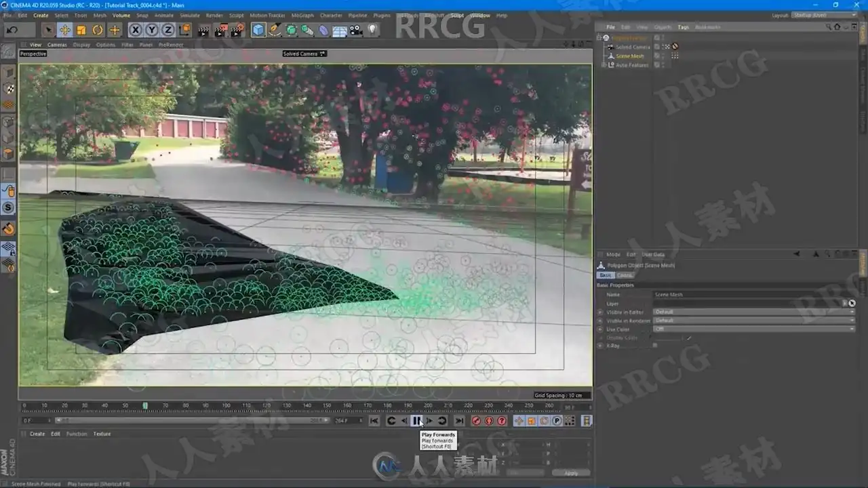Viewport: 868px width, 488px height.
Task: Open Material Manager Texture menu
Action: tap(102, 434)
